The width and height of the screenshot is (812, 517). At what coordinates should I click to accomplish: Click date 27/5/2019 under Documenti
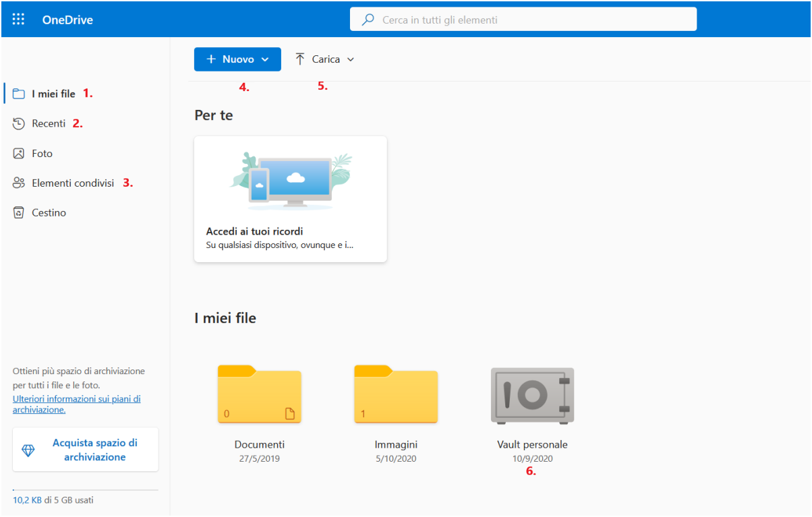[x=260, y=458]
